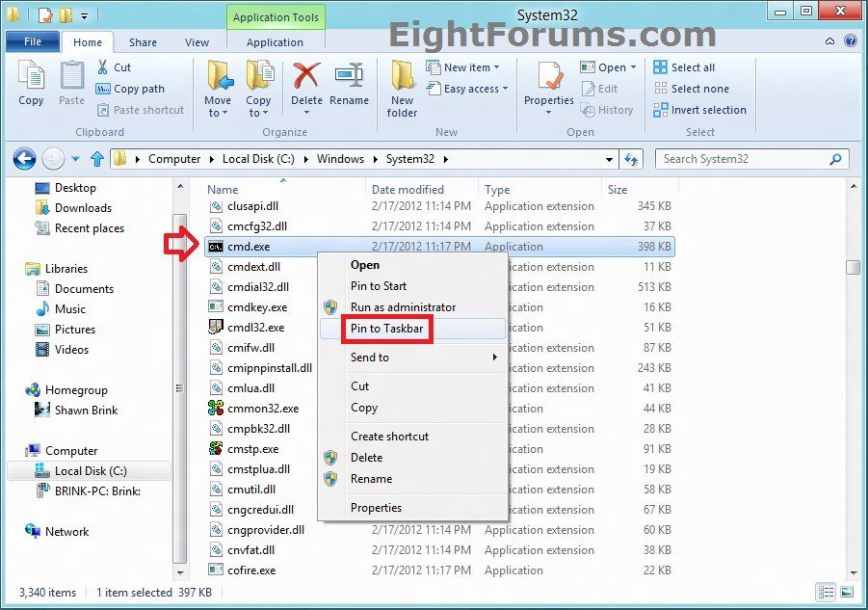Select Local Disk (C:) in navigation pane
868x610 pixels.
pyautogui.click(x=91, y=471)
